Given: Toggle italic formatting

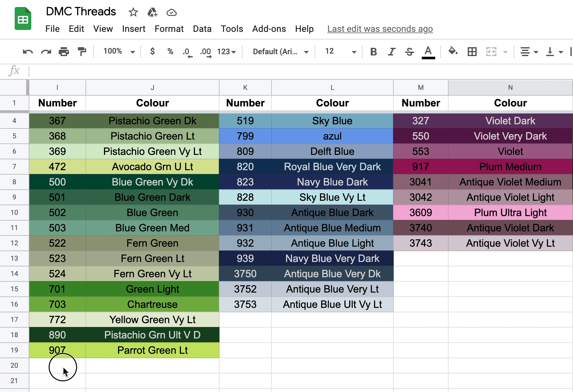Looking at the screenshot, I should click(391, 51).
